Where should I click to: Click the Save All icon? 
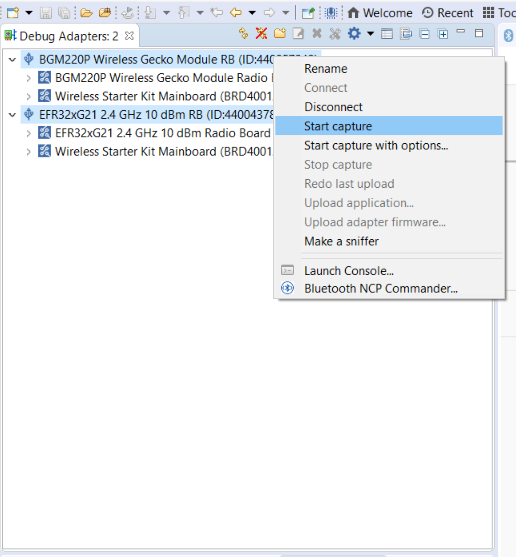[x=64, y=13]
